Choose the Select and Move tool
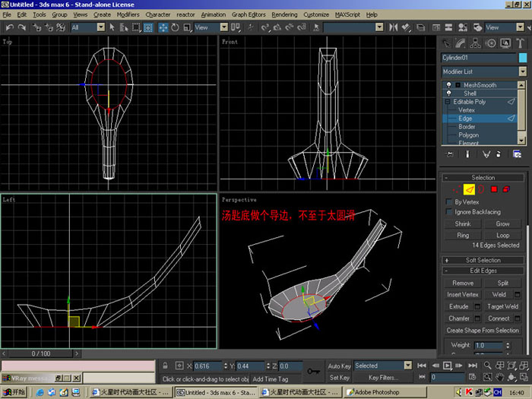This screenshot has width=532, height=399. 163,27
